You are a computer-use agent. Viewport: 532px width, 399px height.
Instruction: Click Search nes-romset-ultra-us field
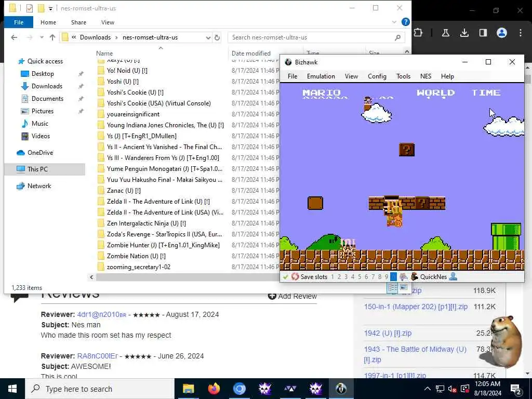(316, 37)
